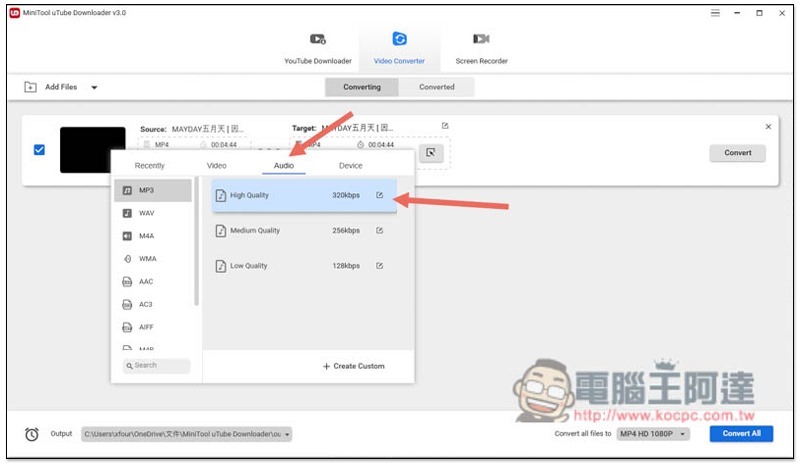The height and width of the screenshot is (464, 800).
Task: Open the Recently format tab
Action: pos(149,165)
